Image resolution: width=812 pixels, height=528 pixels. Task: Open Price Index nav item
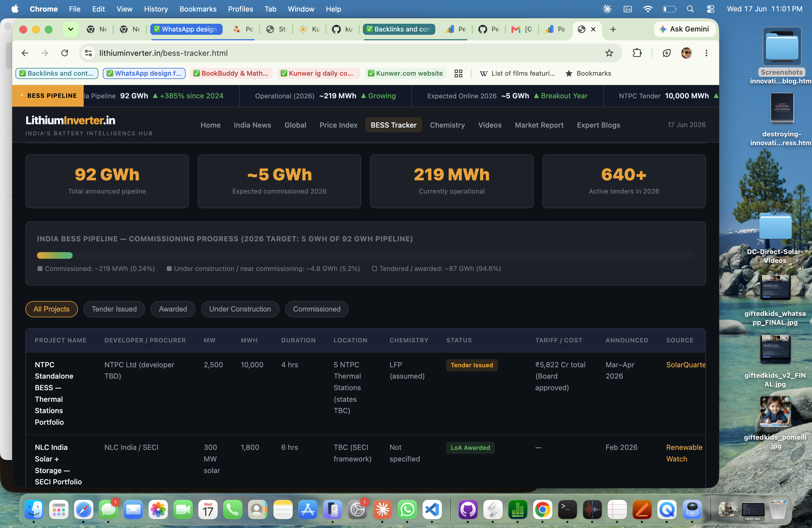coord(338,125)
